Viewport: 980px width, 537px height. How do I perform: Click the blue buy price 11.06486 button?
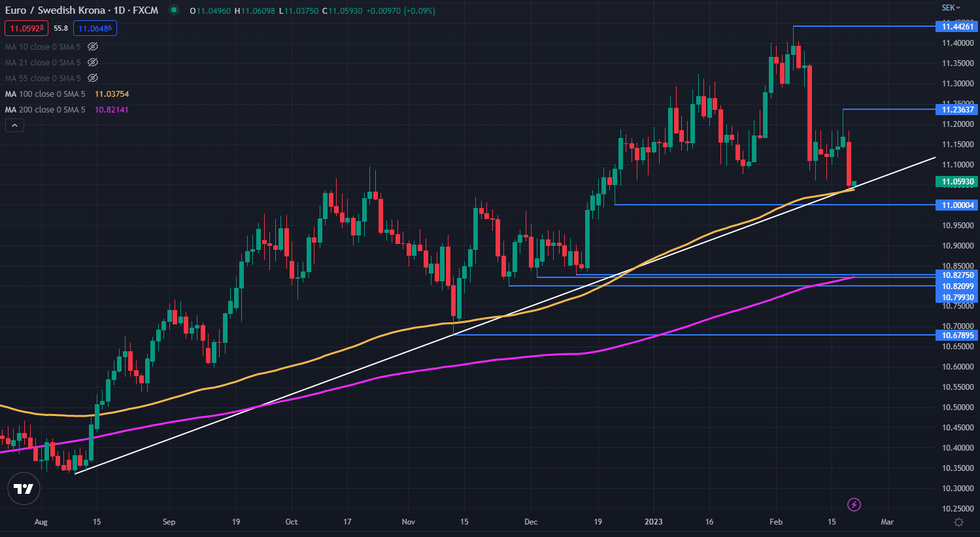(95, 28)
